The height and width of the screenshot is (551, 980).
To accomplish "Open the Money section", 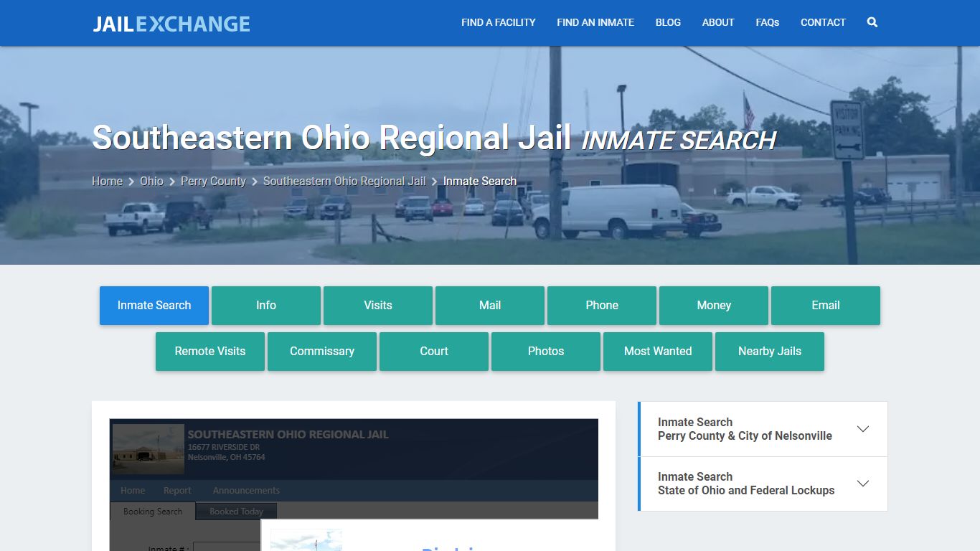I will pos(714,306).
